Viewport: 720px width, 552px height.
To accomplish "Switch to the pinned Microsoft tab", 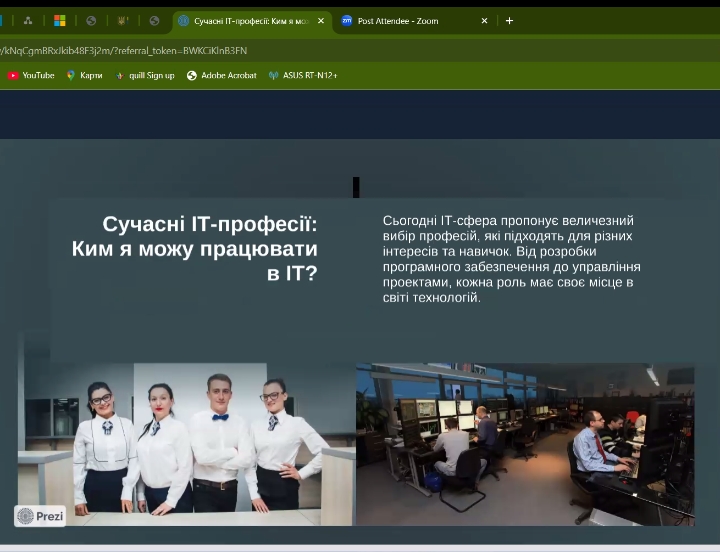I will (x=59, y=21).
